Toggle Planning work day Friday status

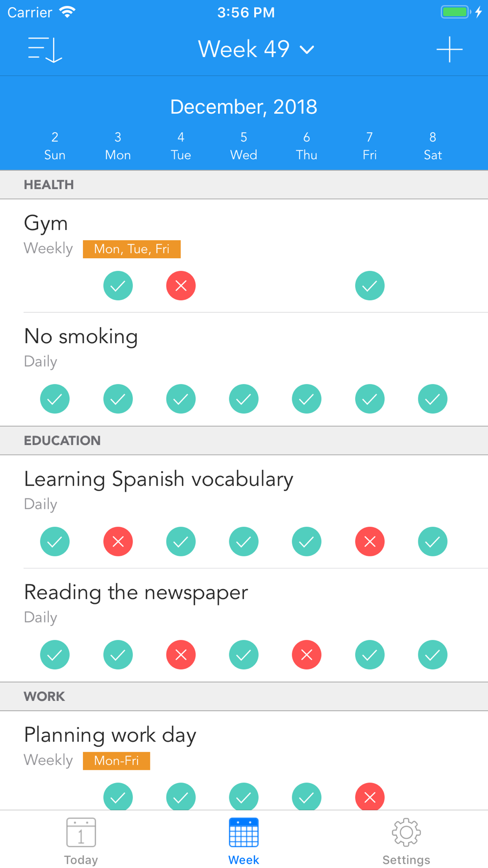(370, 797)
